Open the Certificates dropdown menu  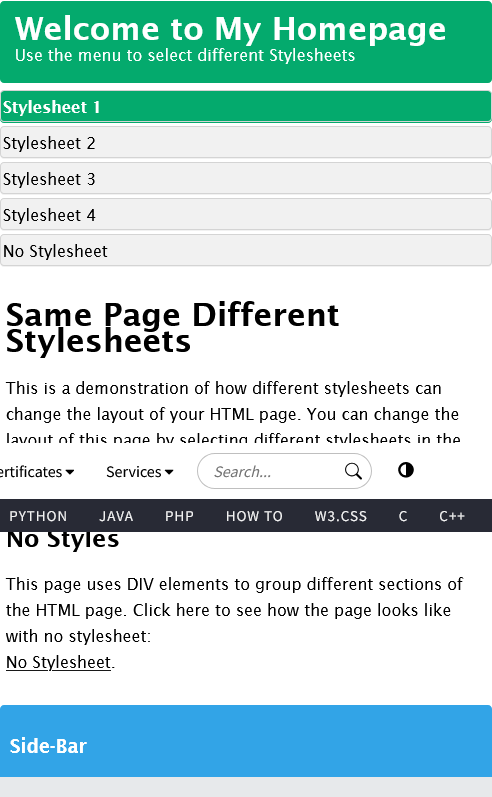[x=37, y=472]
